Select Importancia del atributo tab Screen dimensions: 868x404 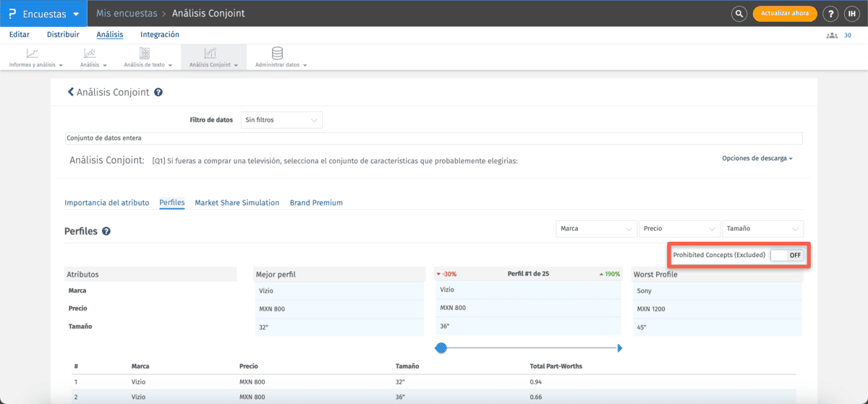tap(106, 203)
